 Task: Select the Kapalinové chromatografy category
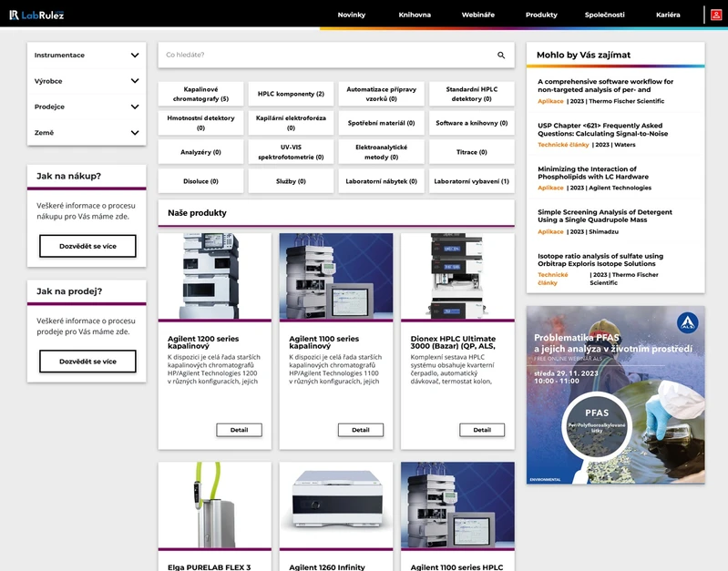200,95
